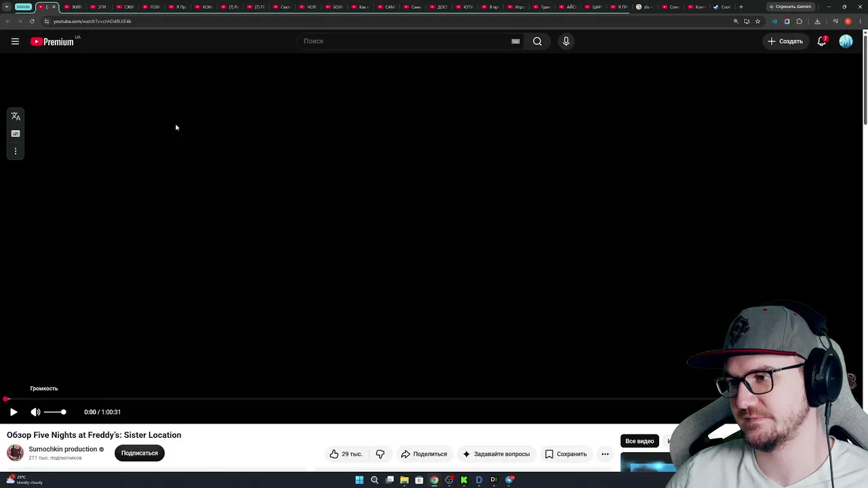Bookmark this page with the star
Screen dimensions: 868x488
pyautogui.click(x=757, y=21)
